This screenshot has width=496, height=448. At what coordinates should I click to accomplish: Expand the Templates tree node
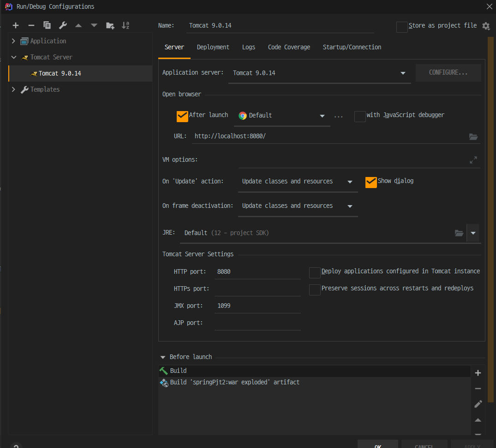click(x=13, y=89)
